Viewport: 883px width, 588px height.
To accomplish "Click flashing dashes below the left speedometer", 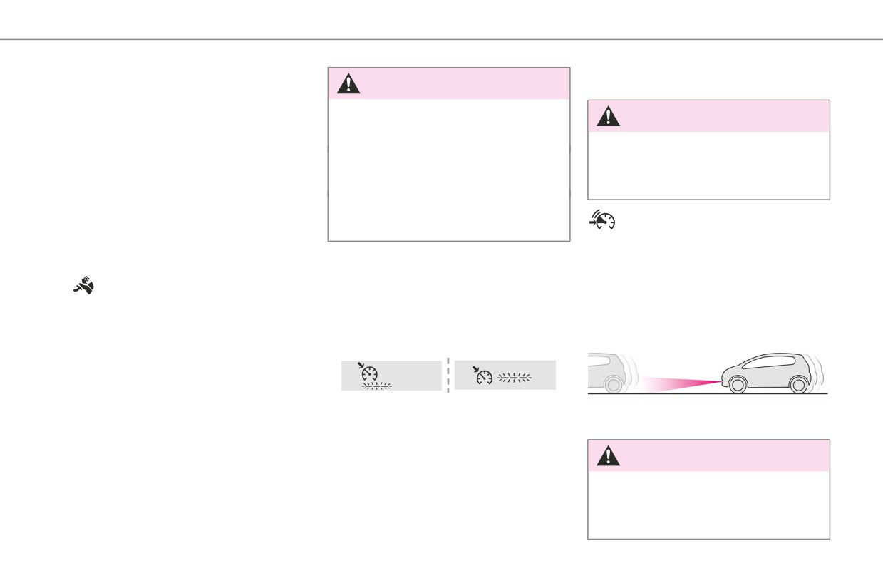I will tap(377, 386).
